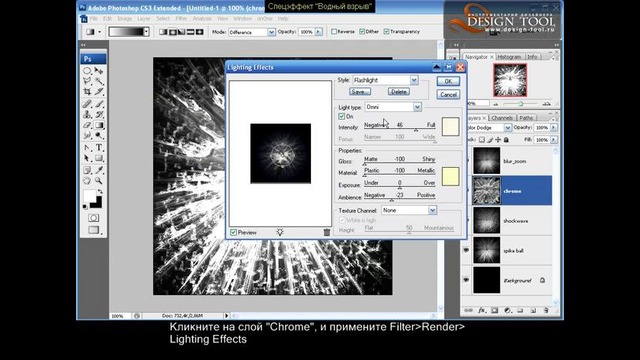Click the new light bulb icon
This screenshot has width=640, height=360.
click(x=280, y=232)
